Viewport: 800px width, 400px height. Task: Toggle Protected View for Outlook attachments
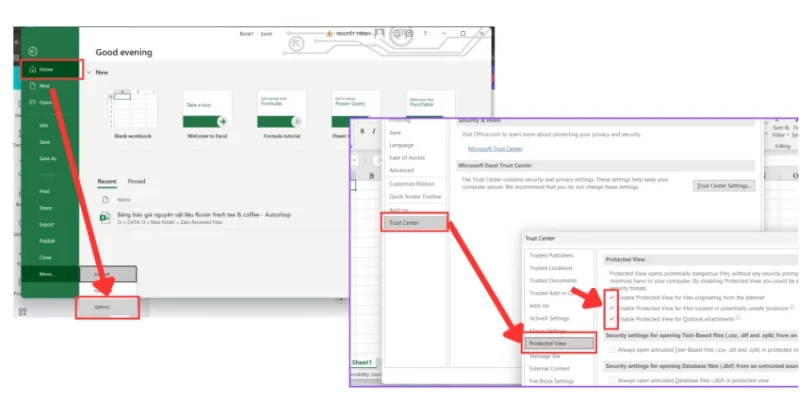click(612, 319)
